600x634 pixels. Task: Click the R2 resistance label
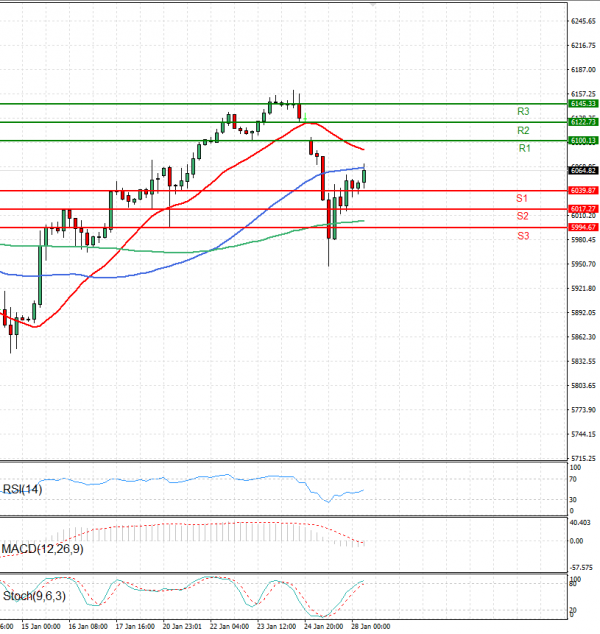tap(523, 130)
